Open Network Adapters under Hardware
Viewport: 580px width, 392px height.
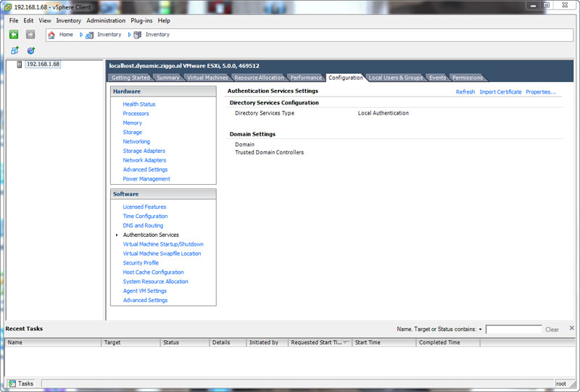[144, 160]
